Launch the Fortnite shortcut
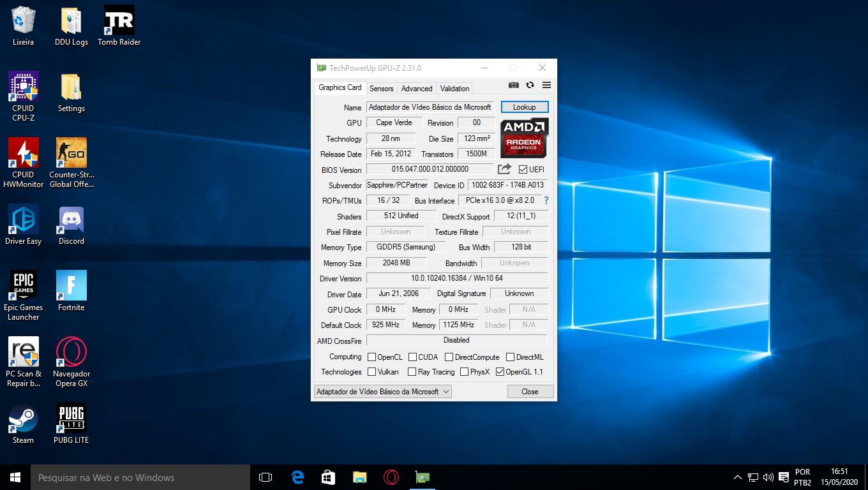The width and height of the screenshot is (868, 490). coord(71,290)
